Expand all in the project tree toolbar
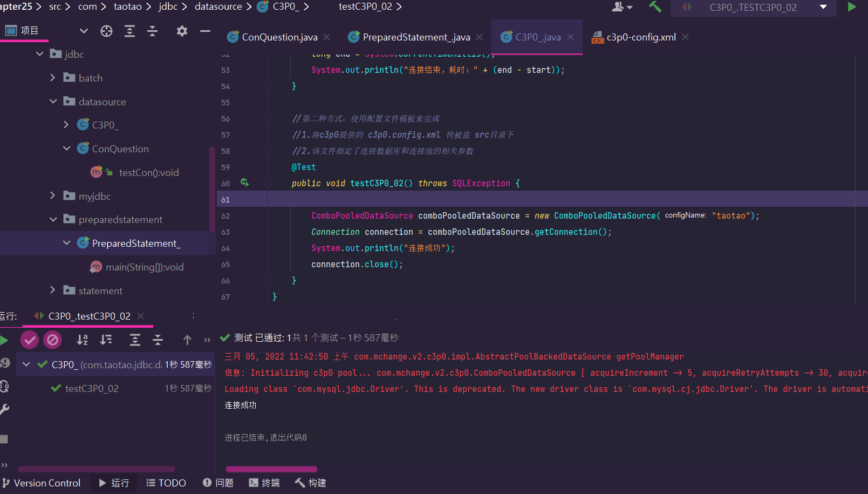Viewport: 868px width, 494px height. point(129,31)
